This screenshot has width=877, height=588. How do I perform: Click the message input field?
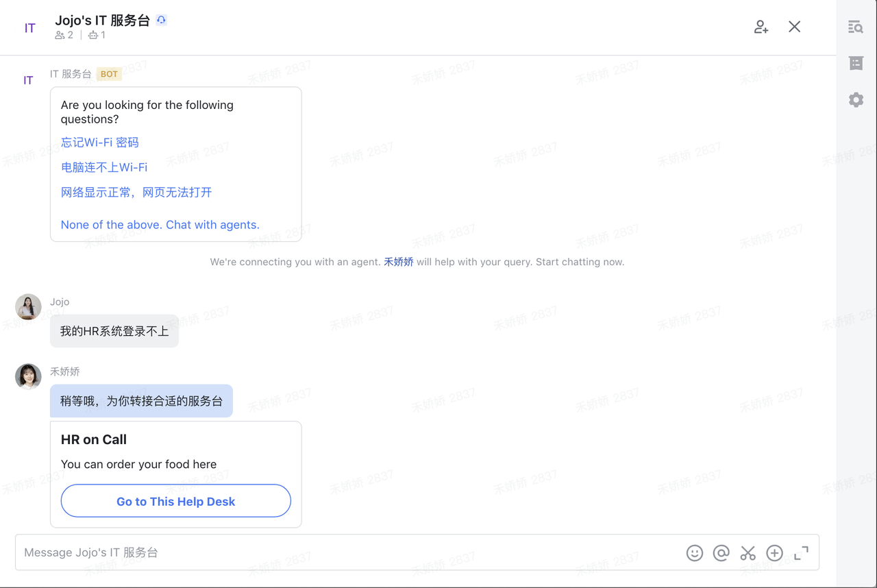[x=274, y=552]
